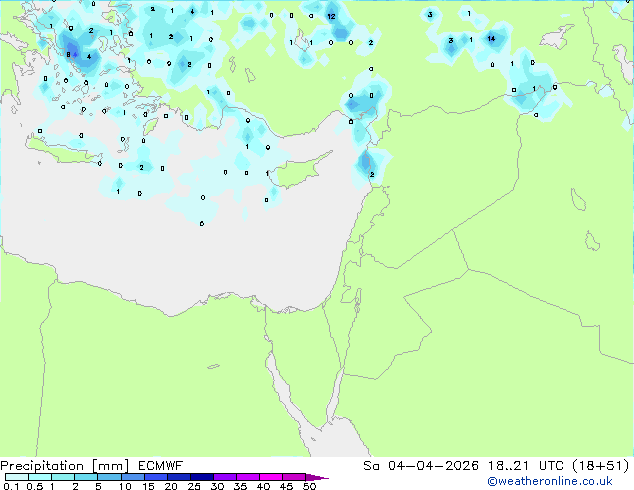This screenshot has width=634, height=490.
Task: Click the legend label "25"
Action: point(194,486)
